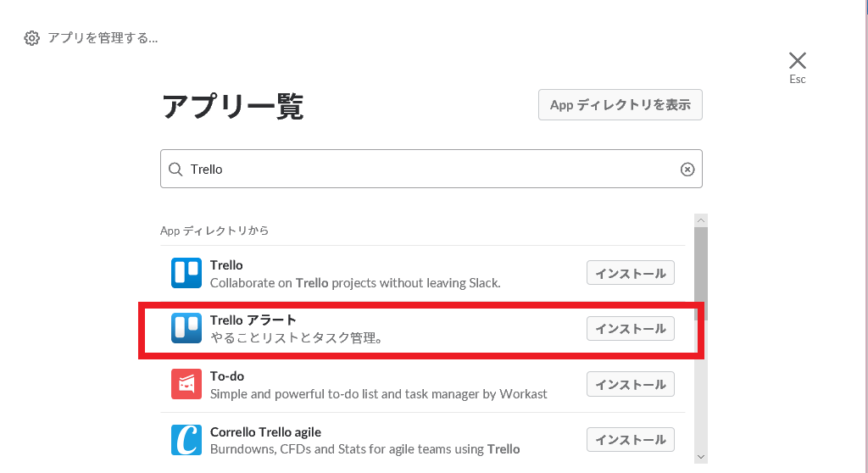Clear the search field with X icon
Viewport: 868px width, 473px height.
[687, 170]
